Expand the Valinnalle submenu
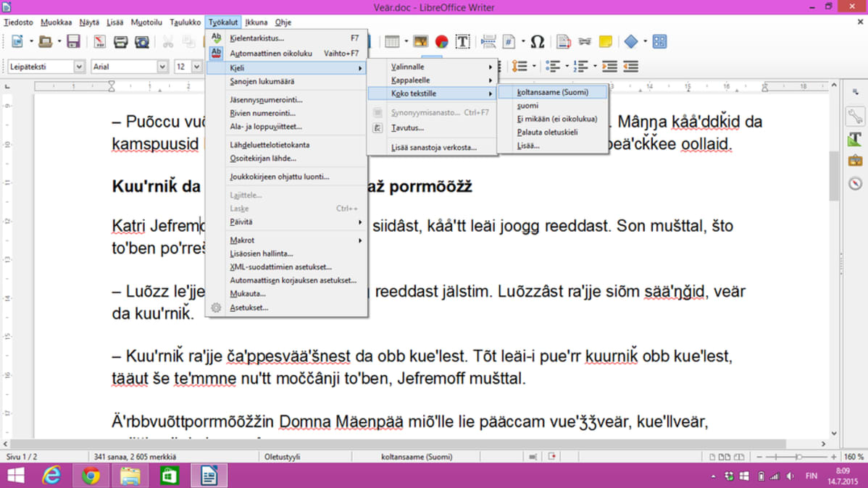Screen dimensions: 868x488 tap(433, 67)
